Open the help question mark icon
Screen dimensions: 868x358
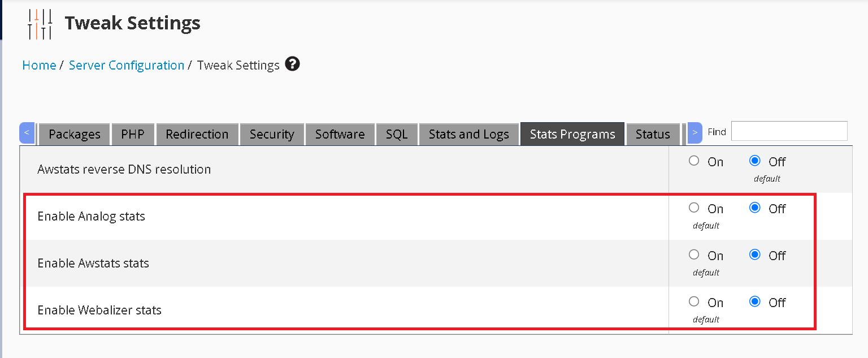(292, 64)
